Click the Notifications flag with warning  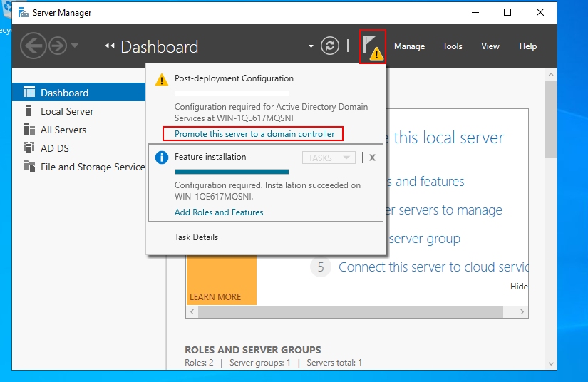[373, 46]
